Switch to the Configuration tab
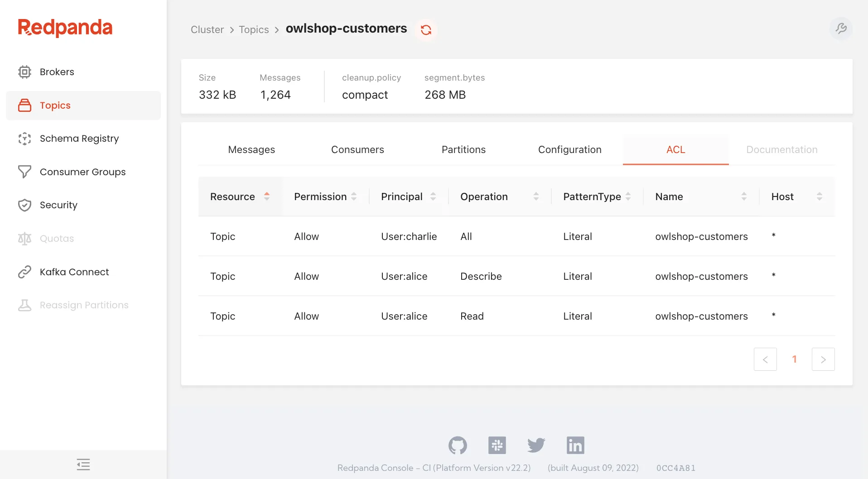The width and height of the screenshot is (868, 479). (569, 150)
